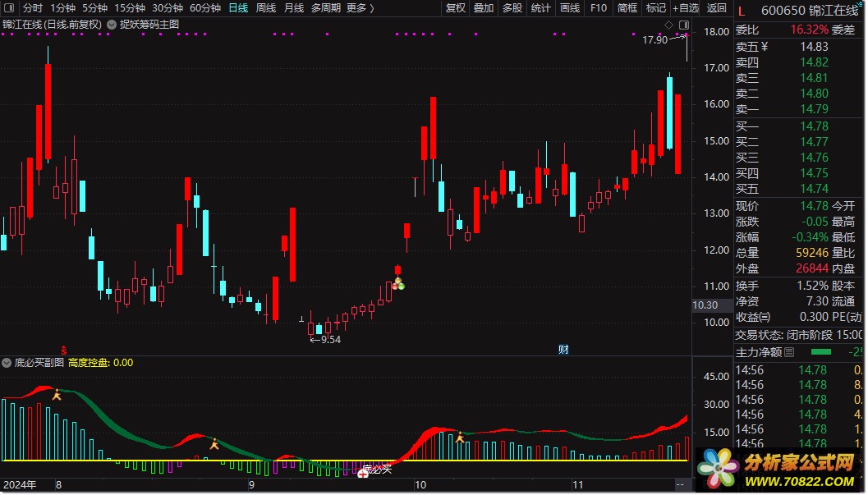Screen dimensions: 868x495
Task: Click the 卖五 14.83 ask row
Action: click(782, 47)
